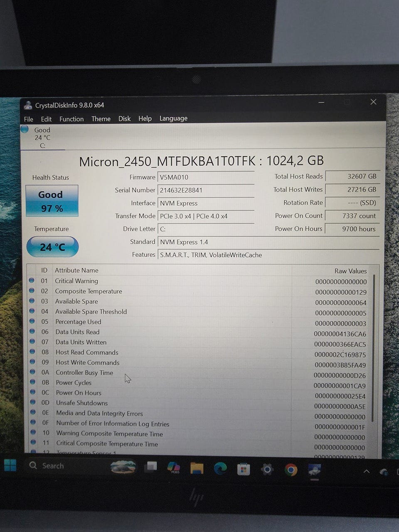Open Settings gear from the taskbar
399x532 pixels.
[x=267, y=470]
